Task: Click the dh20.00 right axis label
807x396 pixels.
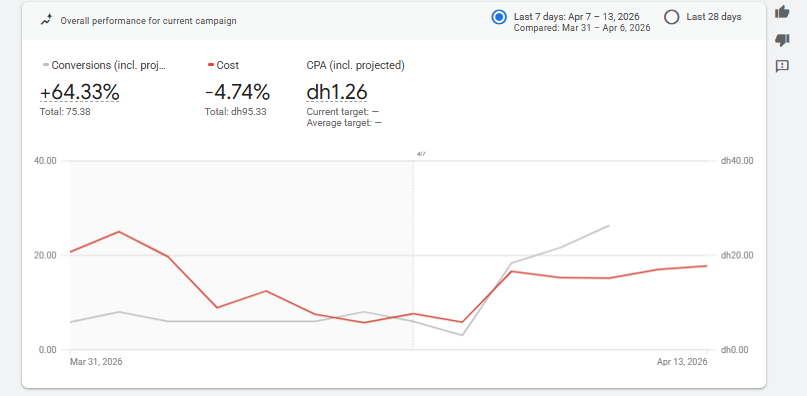Action: pos(738,255)
